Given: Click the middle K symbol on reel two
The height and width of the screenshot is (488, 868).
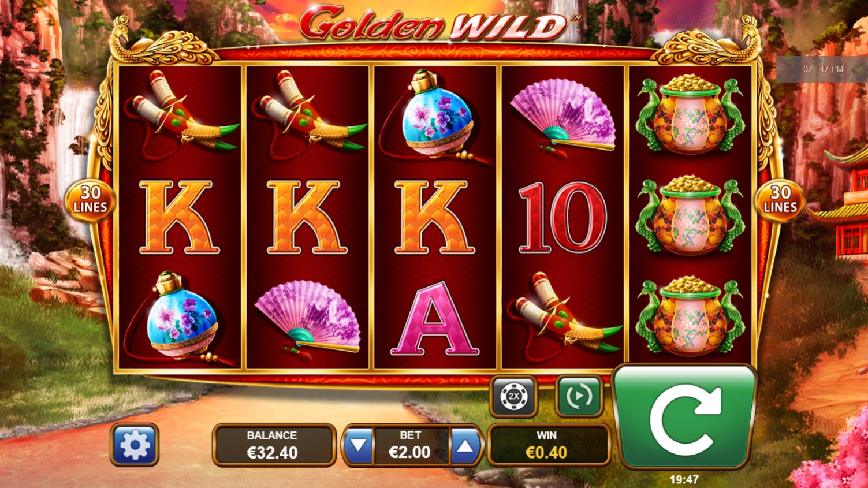Looking at the screenshot, I should click(x=307, y=217).
